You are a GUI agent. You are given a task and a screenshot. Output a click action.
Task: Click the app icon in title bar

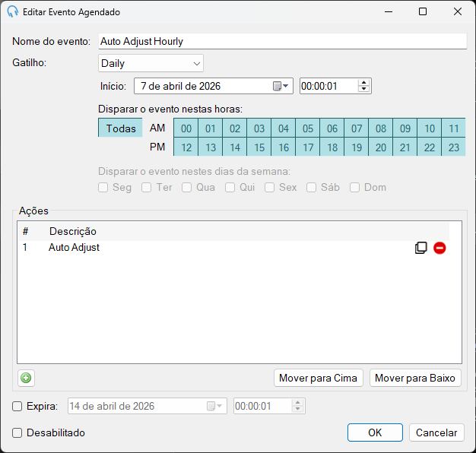pos(12,12)
